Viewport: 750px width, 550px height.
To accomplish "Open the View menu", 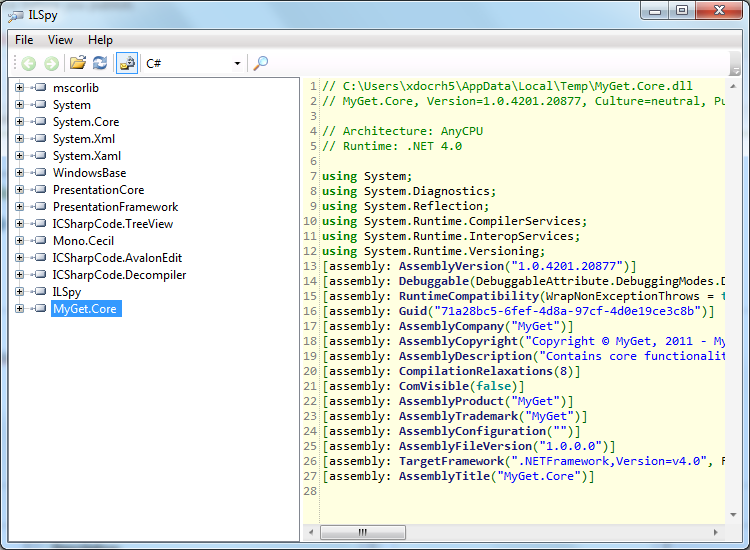I will tap(60, 40).
